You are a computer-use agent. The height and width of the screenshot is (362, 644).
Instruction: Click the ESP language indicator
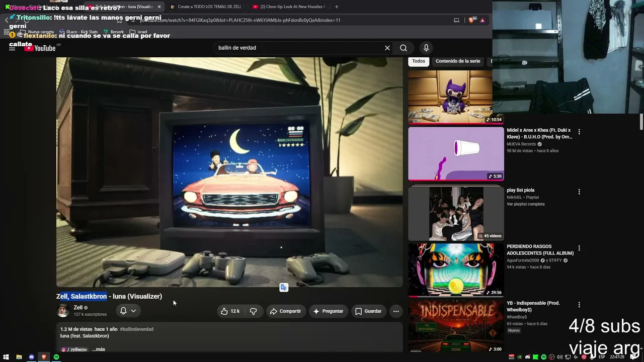pos(601,357)
